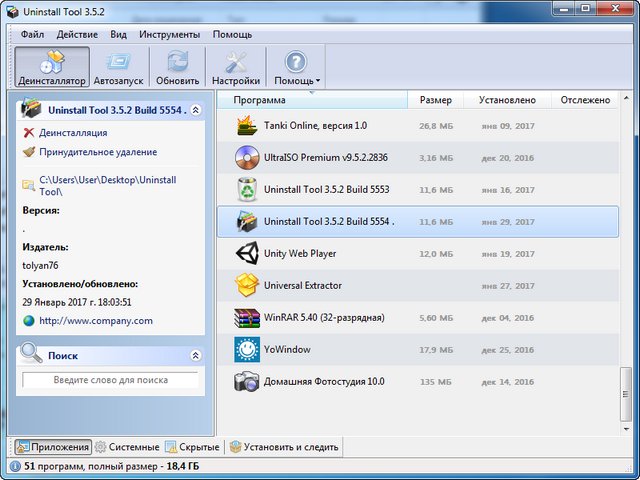Click the scrollbar up arrow in program list
640x480 pixels.
[626, 98]
